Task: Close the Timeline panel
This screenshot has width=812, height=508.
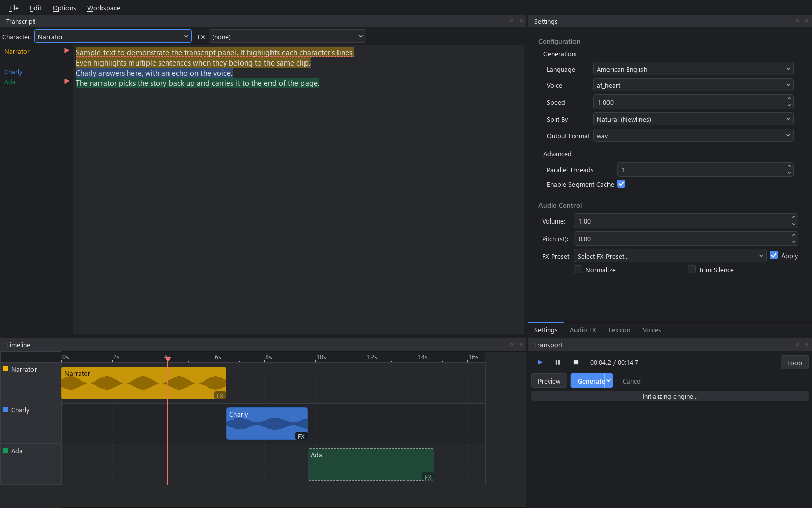Action: [x=521, y=344]
